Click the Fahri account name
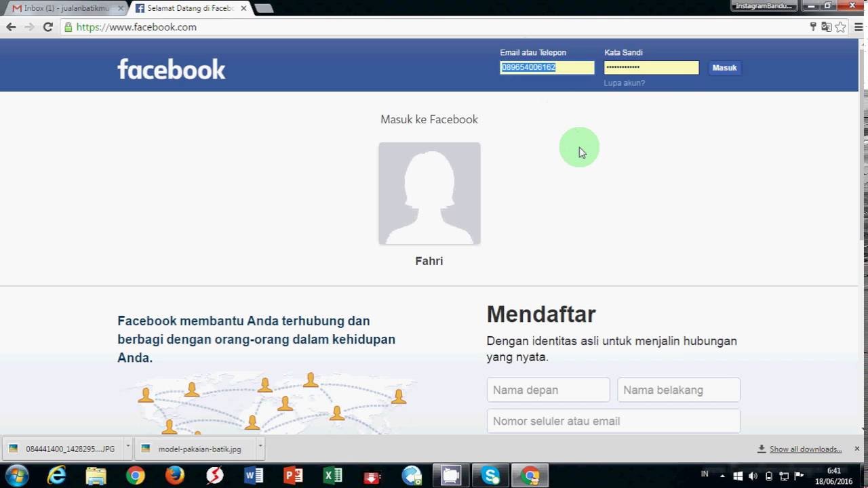The width and height of the screenshot is (868, 488). (x=429, y=261)
